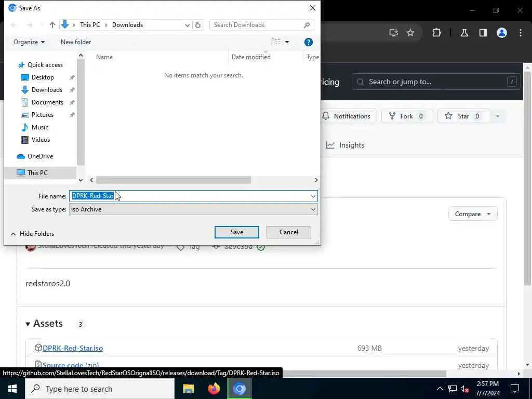Expand the address bar path history dropdown
Image resolution: width=532 pixels, height=399 pixels.
click(187, 25)
